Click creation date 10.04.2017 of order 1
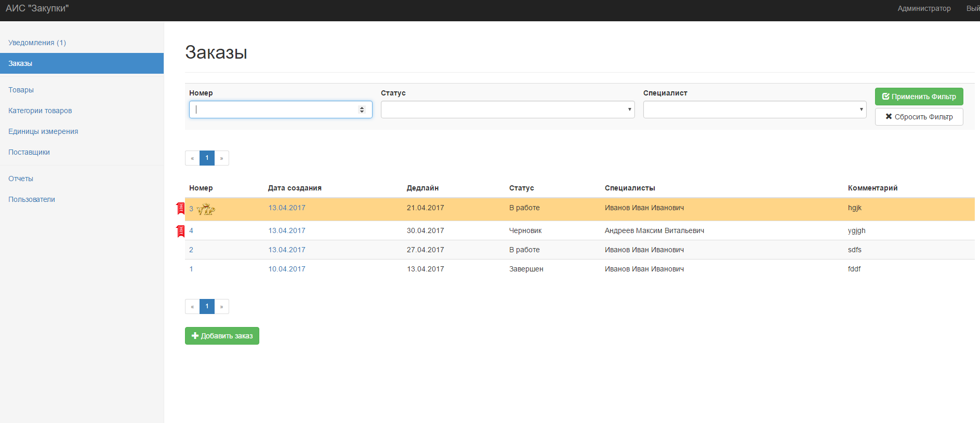The height and width of the screenshot is (423, 980). [x=287, y=269]
